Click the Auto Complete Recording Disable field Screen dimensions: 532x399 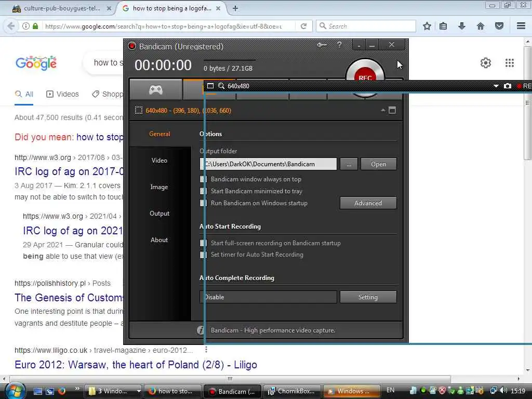pos(269,297)
